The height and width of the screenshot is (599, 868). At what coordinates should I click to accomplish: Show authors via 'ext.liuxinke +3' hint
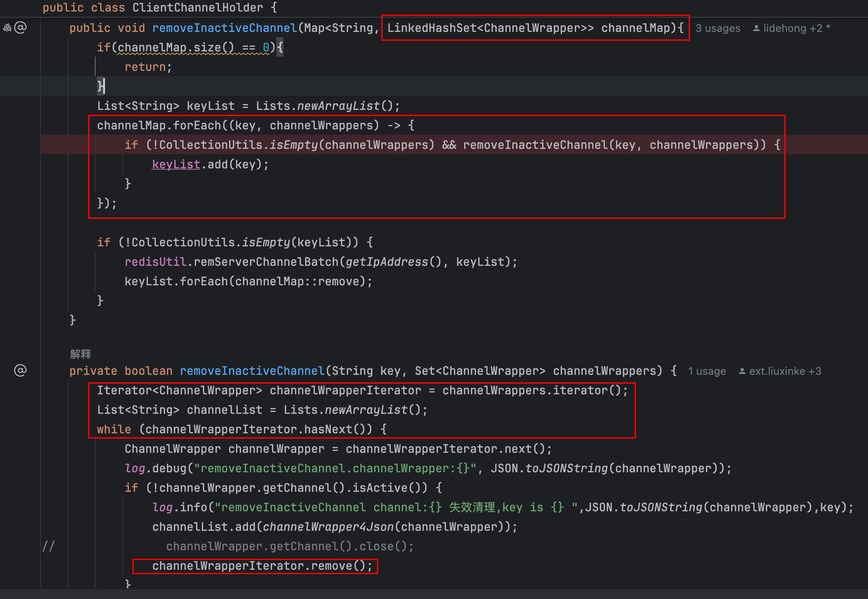785,371
